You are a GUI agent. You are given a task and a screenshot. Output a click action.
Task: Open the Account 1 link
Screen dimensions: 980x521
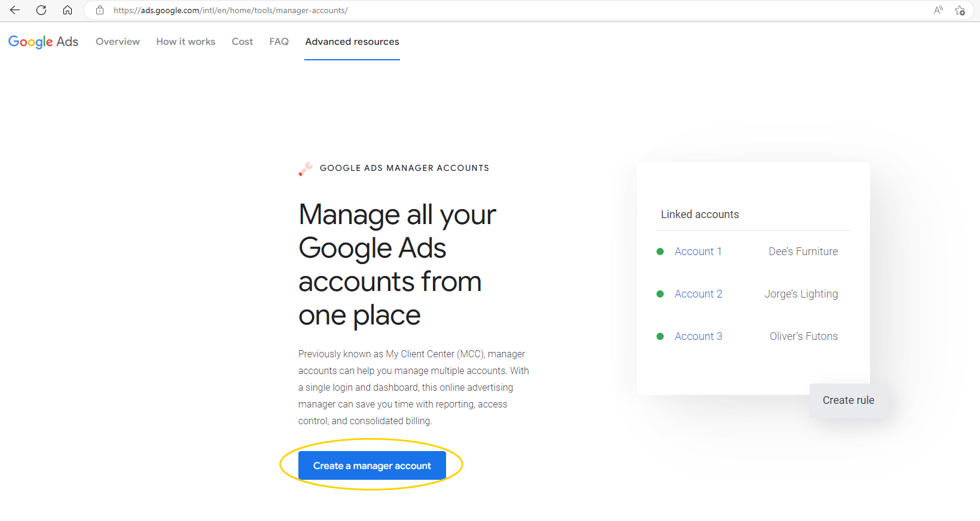pyautogui.click(x=698, y=252)
